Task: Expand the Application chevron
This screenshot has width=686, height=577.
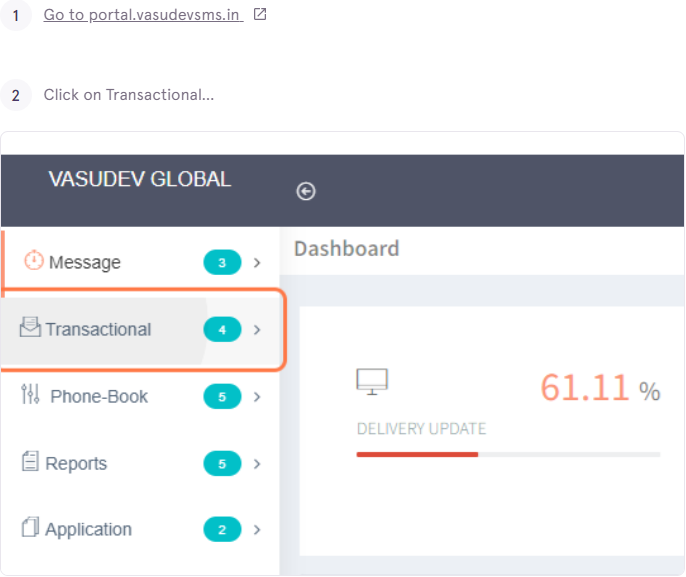Action: point(257,530)
